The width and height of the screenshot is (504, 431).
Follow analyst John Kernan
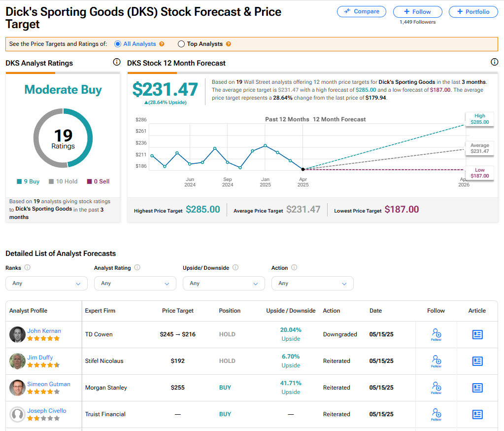tap(436, 334)
